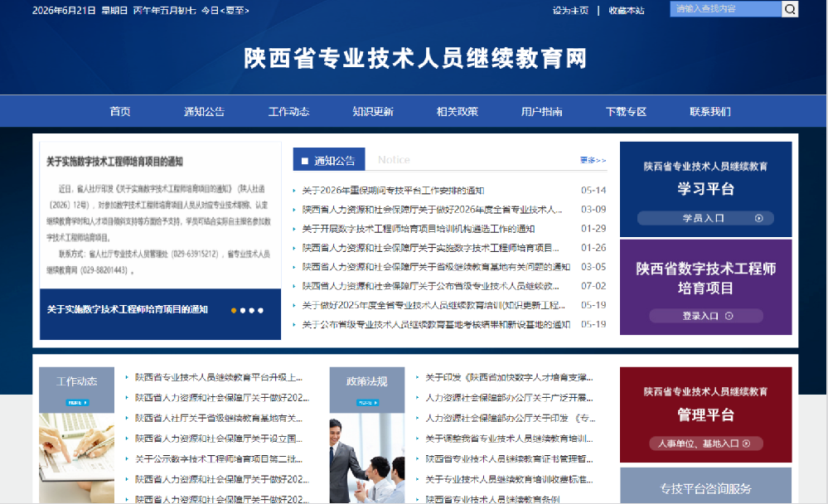Open notice 关于公布省级专业技术人员继续教育基地考核结果

click(436, 324)
